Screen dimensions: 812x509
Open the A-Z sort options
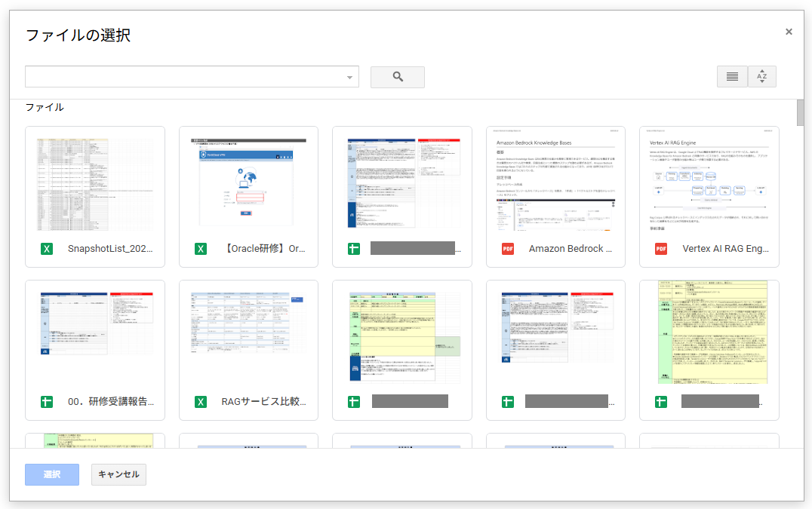click(x=761, y=77)
